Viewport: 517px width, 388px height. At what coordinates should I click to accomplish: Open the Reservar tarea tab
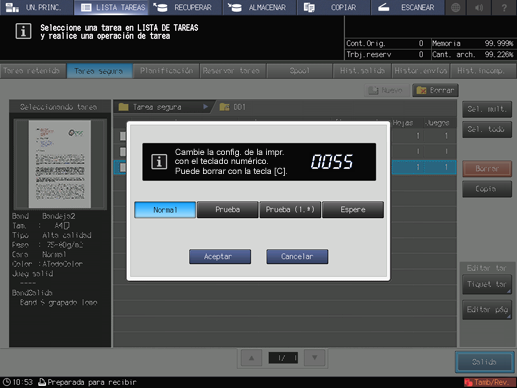pos(233,71)
